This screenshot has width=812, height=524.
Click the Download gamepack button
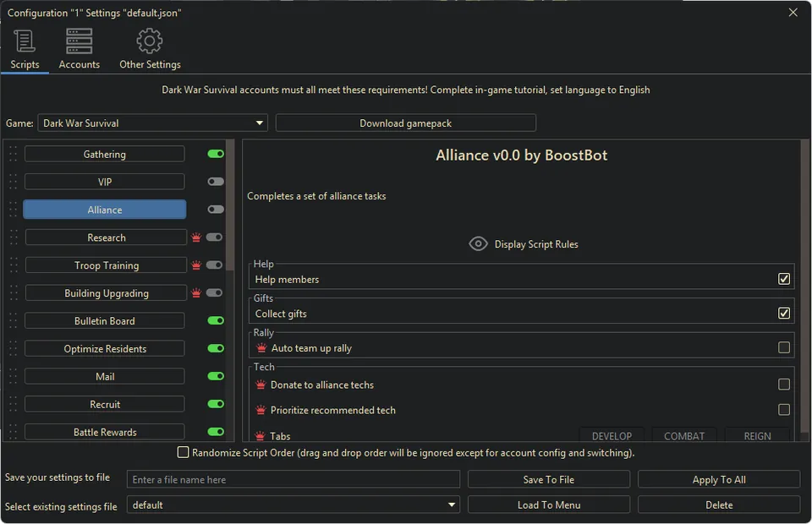405,123
